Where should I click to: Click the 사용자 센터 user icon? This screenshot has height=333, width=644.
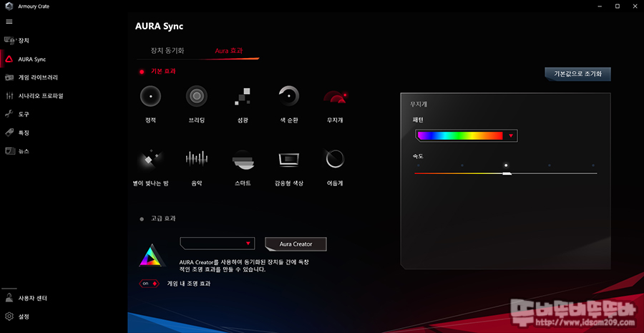tap(9, 298)
